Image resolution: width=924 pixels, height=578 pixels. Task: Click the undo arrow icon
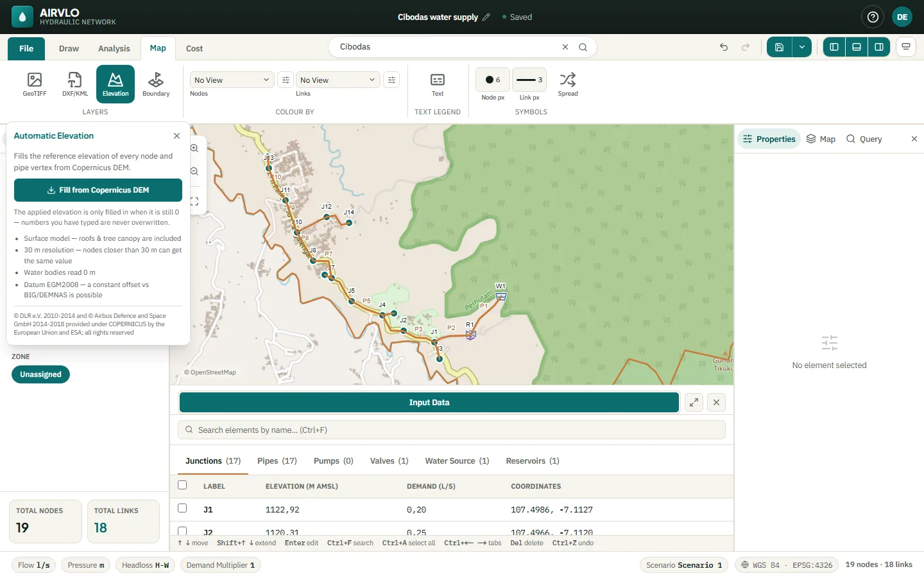click(x=724, y=47)
